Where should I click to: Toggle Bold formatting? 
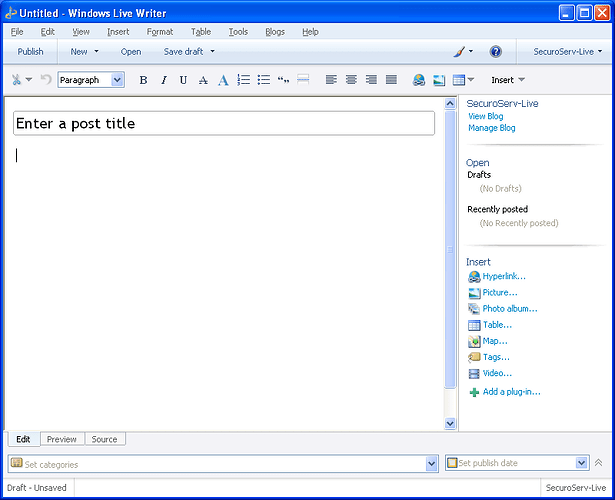(x=143, y=80)
